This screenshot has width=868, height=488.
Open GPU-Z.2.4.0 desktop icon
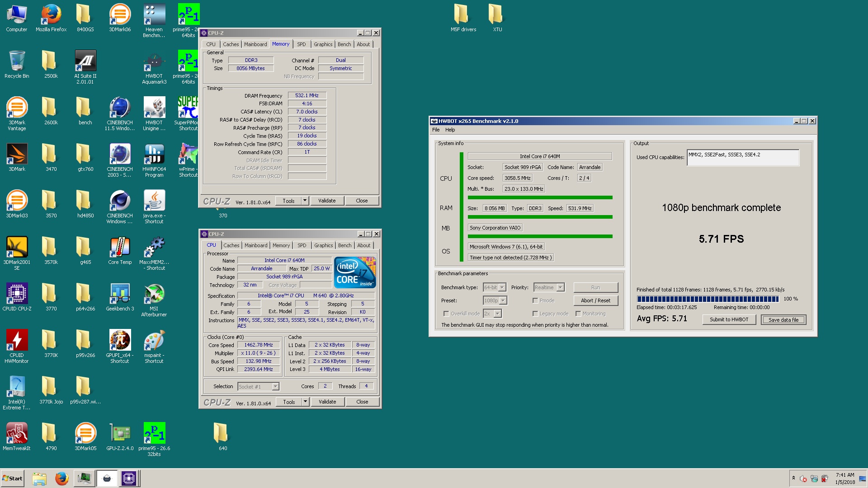[120, 437]
